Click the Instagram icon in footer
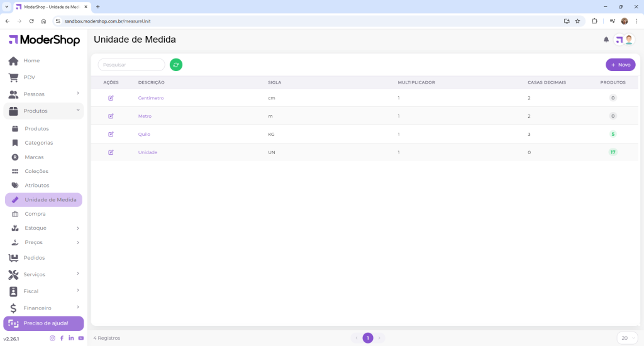The image size is (644, 346). click(52, 338)
